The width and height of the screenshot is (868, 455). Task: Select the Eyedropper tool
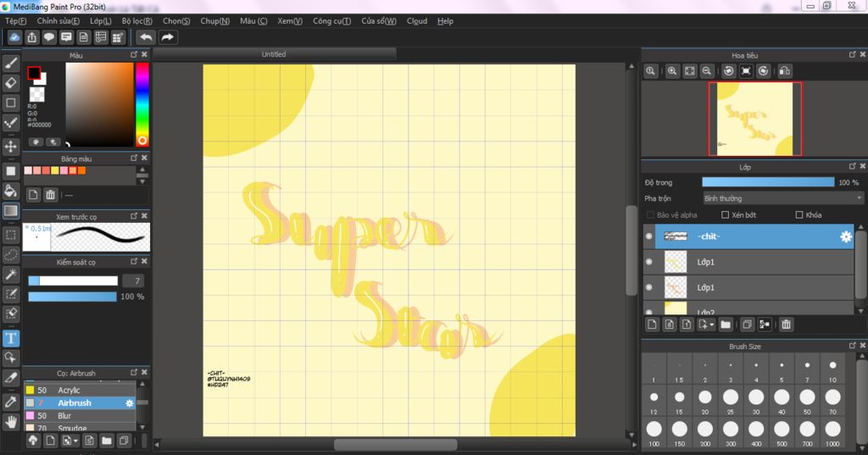(10, 402)
